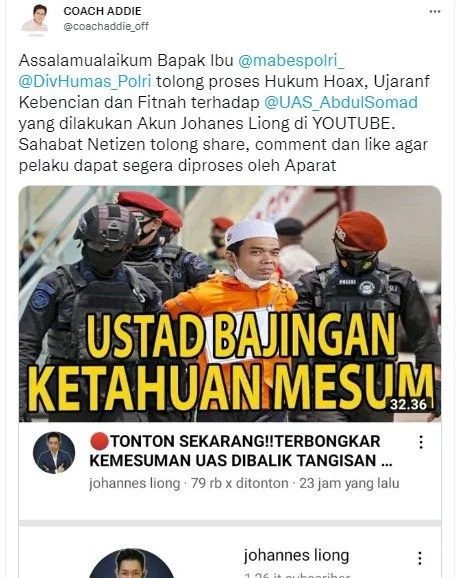Click the johannes liong channel name heading

coord(296,556)
